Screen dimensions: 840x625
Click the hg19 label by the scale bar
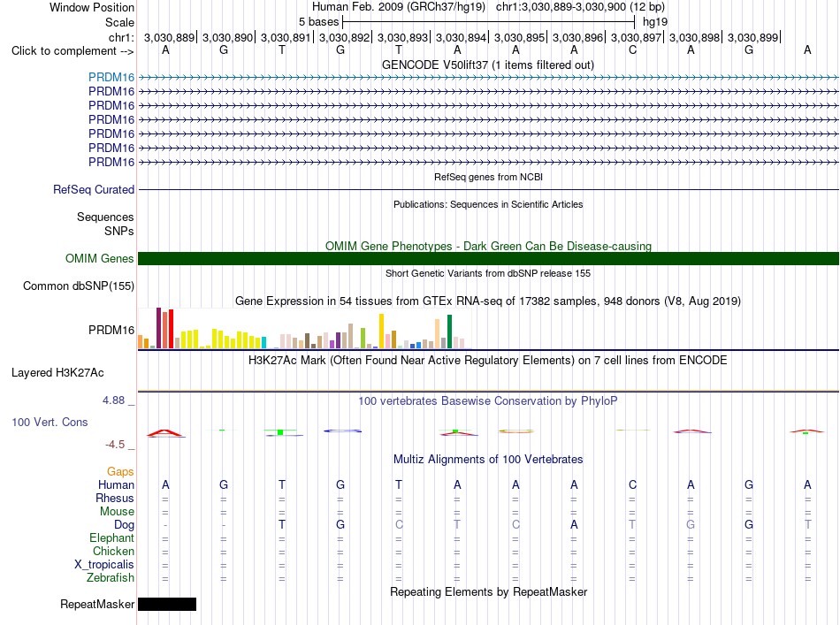pyautogui.click(x=654, y=22)
